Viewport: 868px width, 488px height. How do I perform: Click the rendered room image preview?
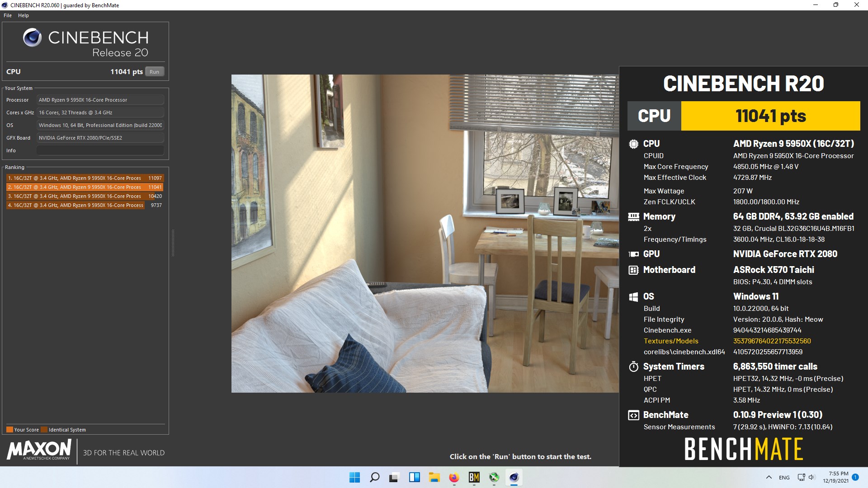point(425,234)
